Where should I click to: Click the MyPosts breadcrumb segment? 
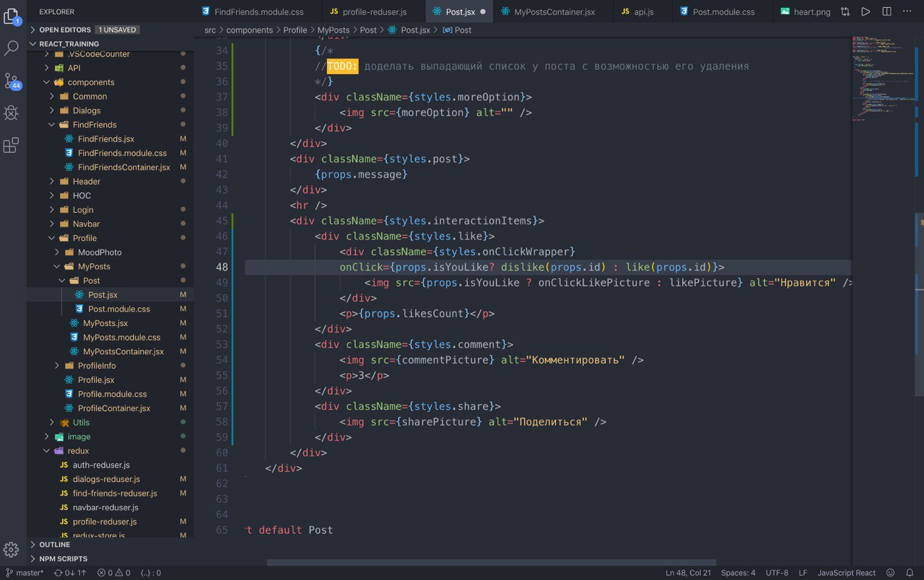(333, 30)
